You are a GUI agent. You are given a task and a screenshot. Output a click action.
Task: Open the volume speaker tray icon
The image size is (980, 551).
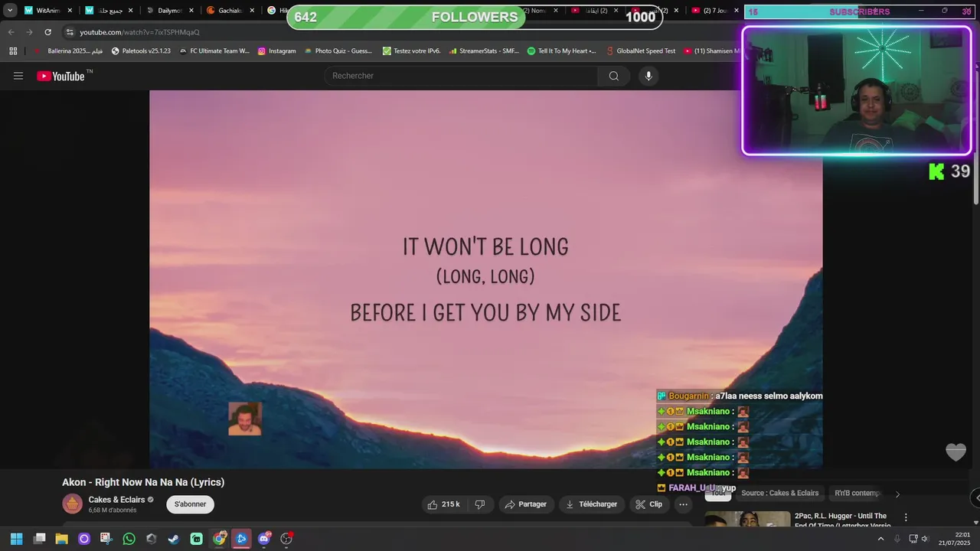925,539
